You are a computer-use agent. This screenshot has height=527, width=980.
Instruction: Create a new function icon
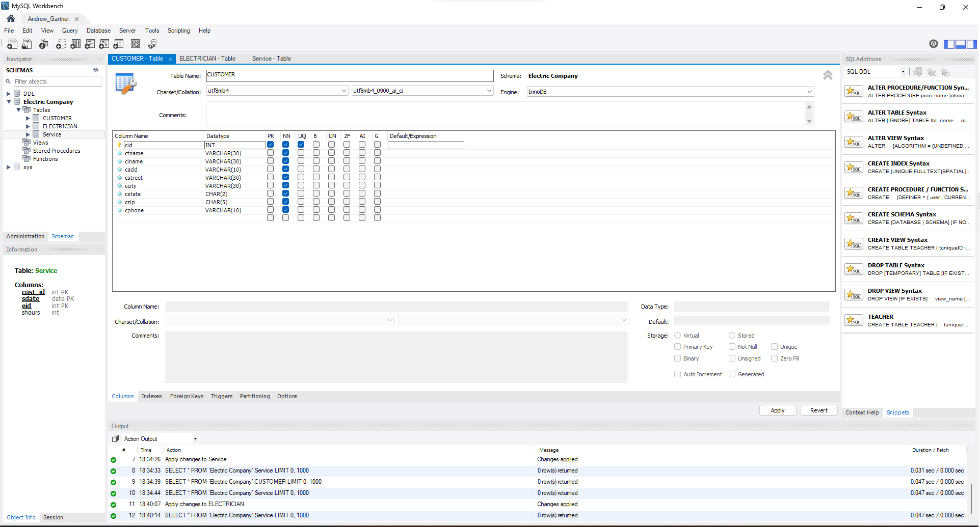pos(118,44)
